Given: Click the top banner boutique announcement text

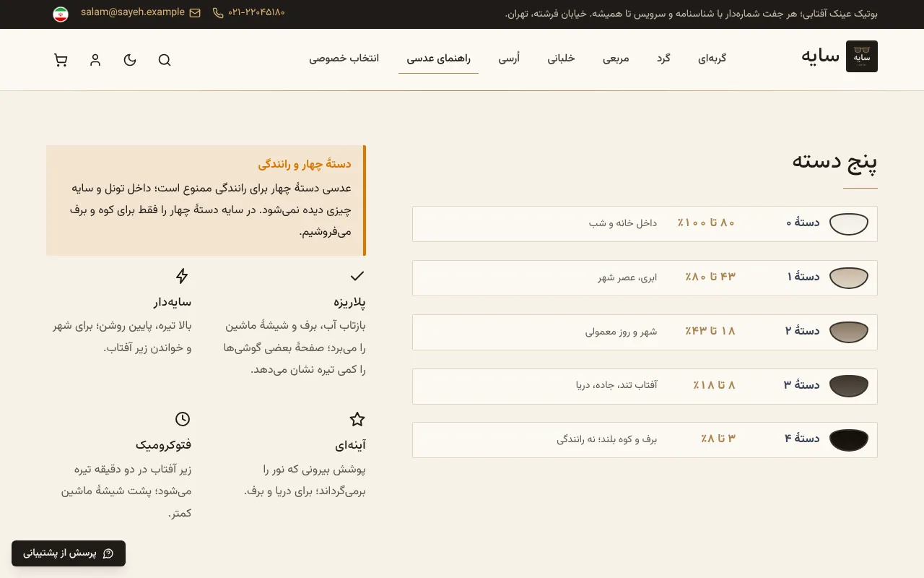Looking at the screenshot, I should 691,14.
